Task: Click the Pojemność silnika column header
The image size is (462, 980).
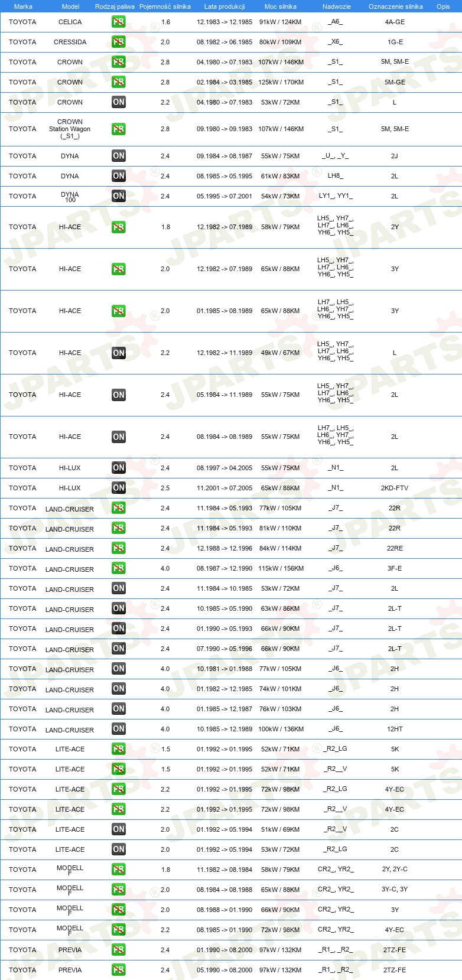Action: coord(165,6)
